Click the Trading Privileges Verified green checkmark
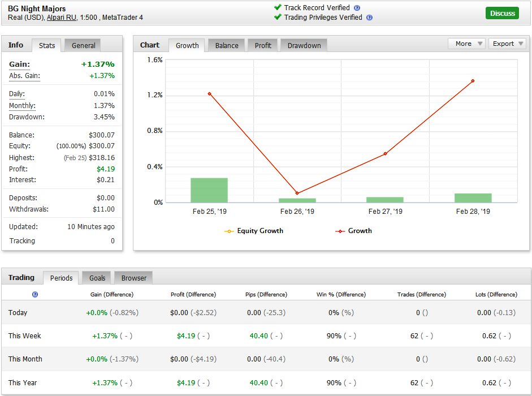This screenshot has height=396, width=532. tap(278, 17)
